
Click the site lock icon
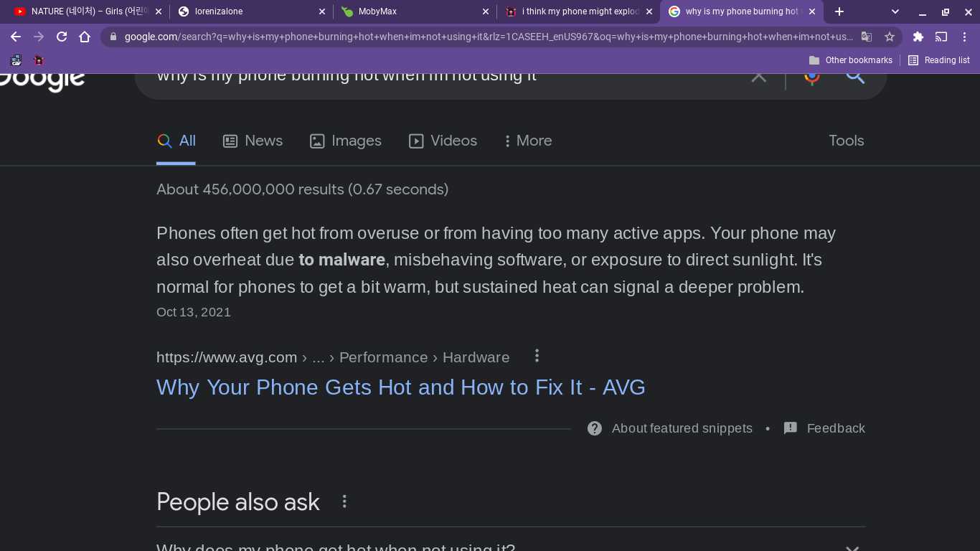(x=113, y=37)
